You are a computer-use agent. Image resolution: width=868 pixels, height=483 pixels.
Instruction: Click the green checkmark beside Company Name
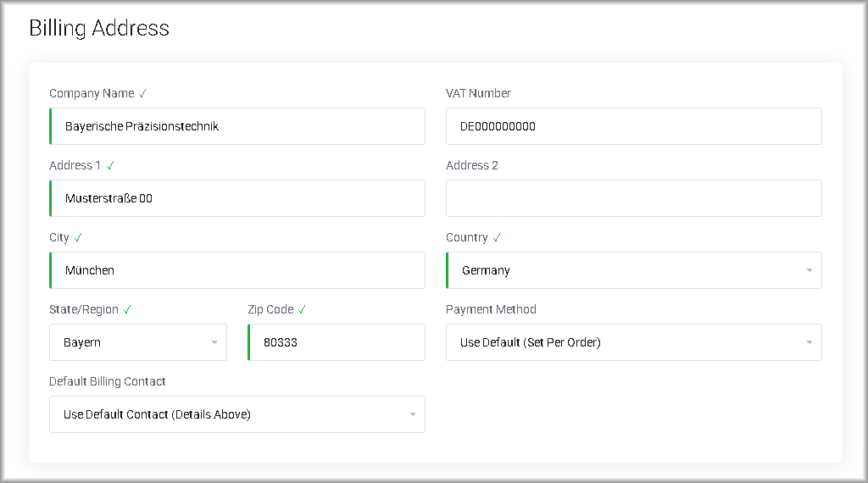pyautogui.click(x=143, y=93)
